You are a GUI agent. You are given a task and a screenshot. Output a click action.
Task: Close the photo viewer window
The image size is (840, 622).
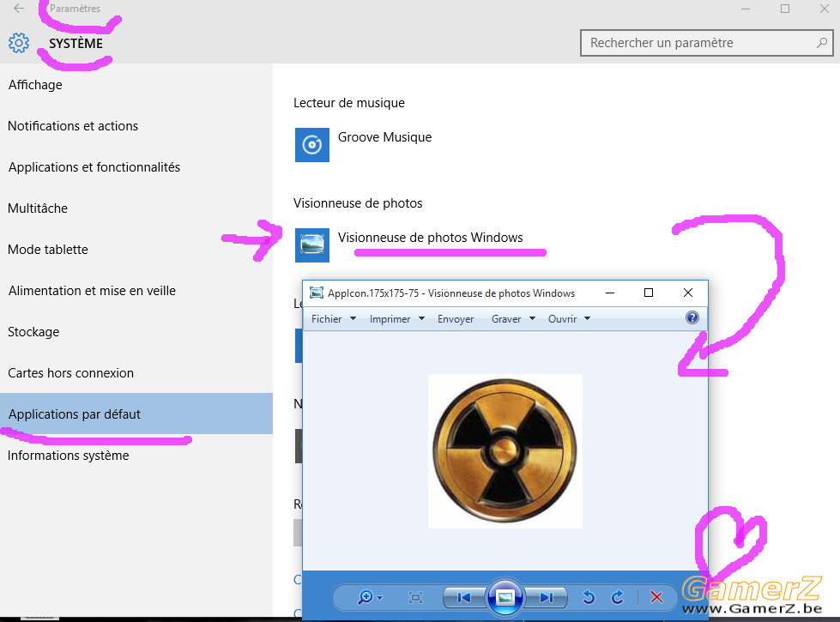pyautogui.click(x=688, y=293)
